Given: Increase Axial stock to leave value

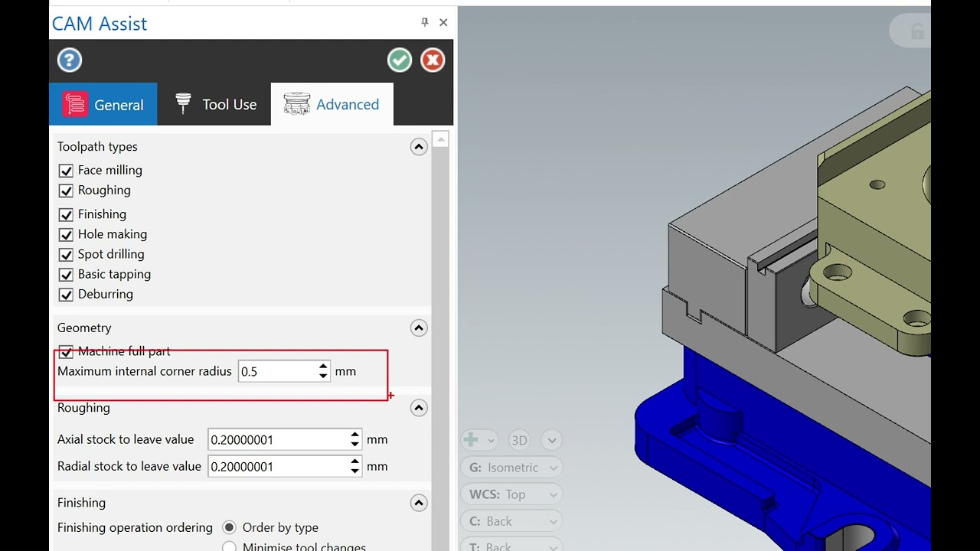Looking at the screenshot, I should point(354,435).
